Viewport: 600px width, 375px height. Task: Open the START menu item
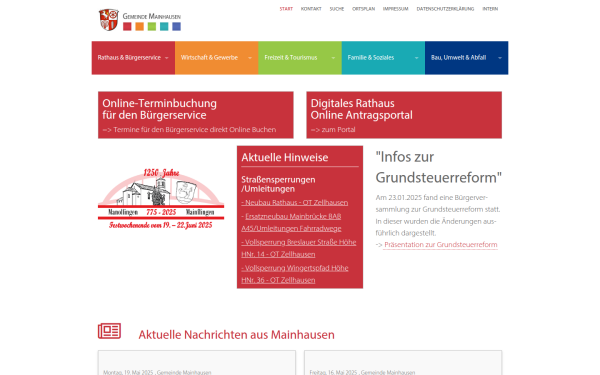[286, 9]
